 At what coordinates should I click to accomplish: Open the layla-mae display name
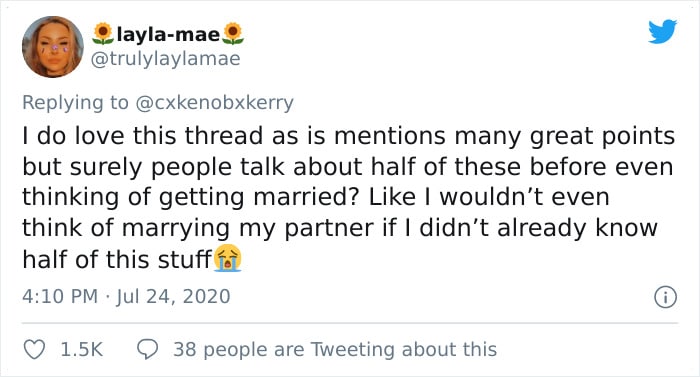coord(168,34)
